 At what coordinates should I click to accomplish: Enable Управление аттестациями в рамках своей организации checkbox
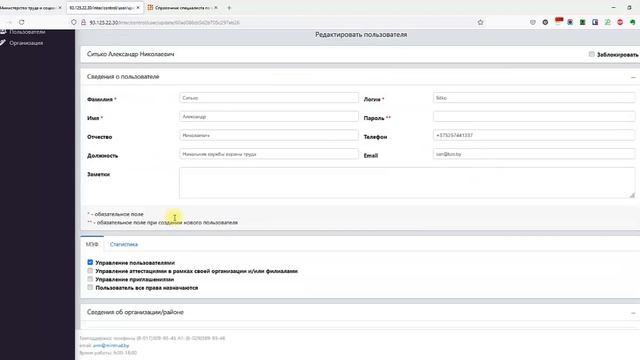pyautogui.click(x=90, y=270)
